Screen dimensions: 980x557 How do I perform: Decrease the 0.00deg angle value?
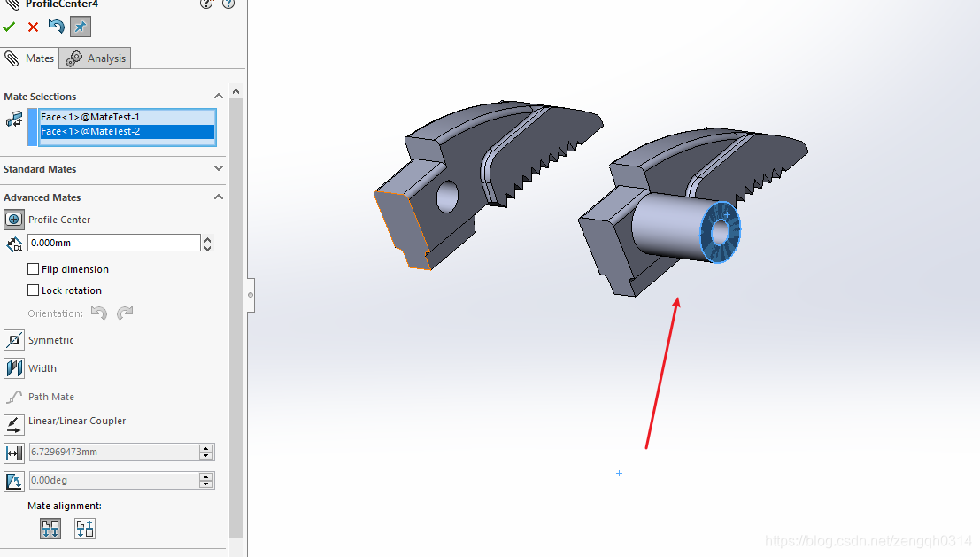click(206, 484)
